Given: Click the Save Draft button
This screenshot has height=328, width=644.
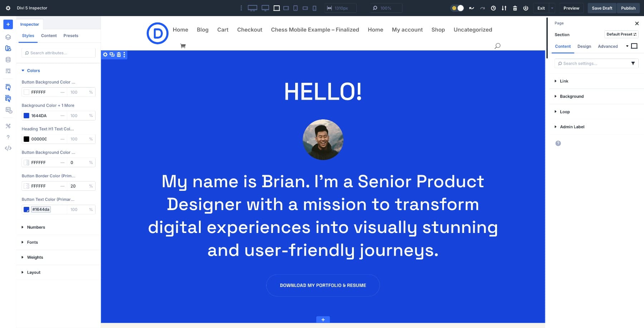Looking at the screenshot, I should [x=602, y=8].
